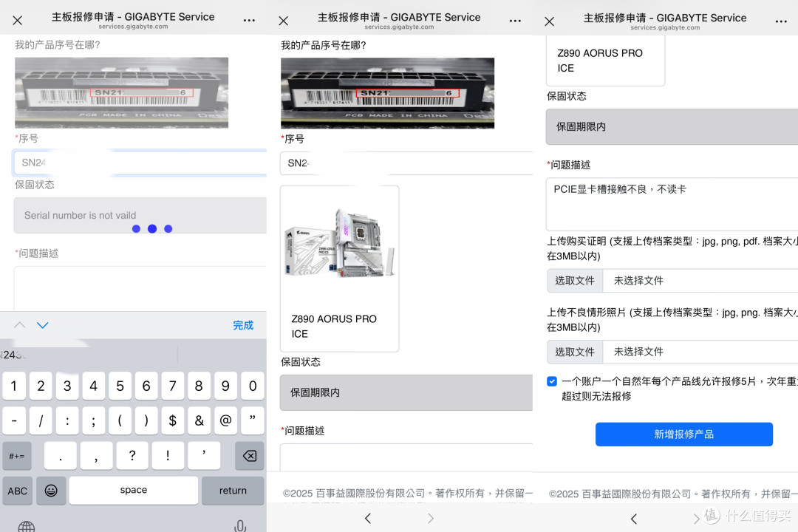Edit the PCIE problem description text
This screenshot has width=798, height=532.
click(672, 204)
